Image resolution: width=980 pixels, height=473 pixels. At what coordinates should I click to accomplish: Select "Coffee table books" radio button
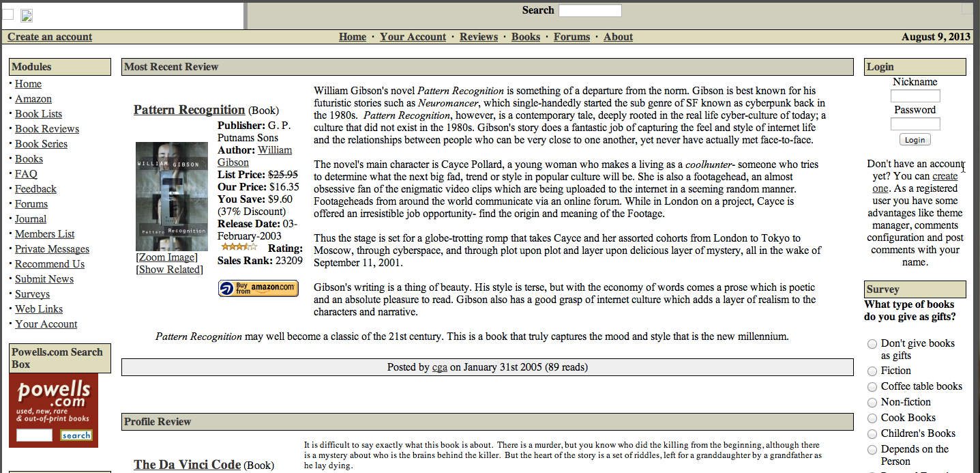click(872, 386)
